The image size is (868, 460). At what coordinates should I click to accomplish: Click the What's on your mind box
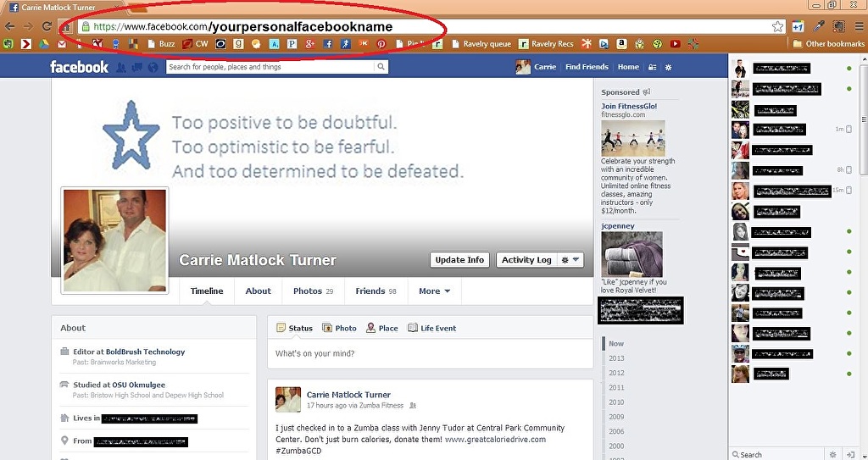pos(430,354)
